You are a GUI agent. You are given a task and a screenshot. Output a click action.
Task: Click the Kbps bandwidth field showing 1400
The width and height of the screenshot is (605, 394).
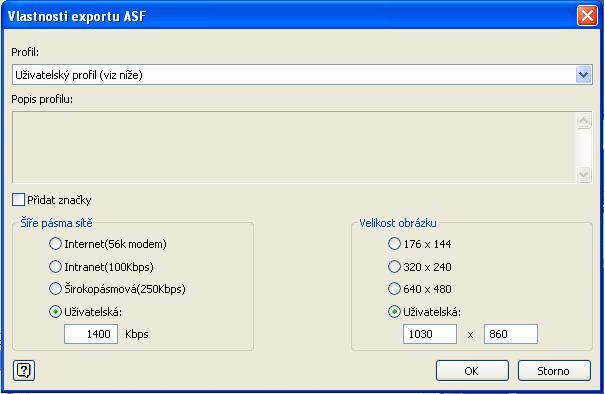click(x=91, y=334)
